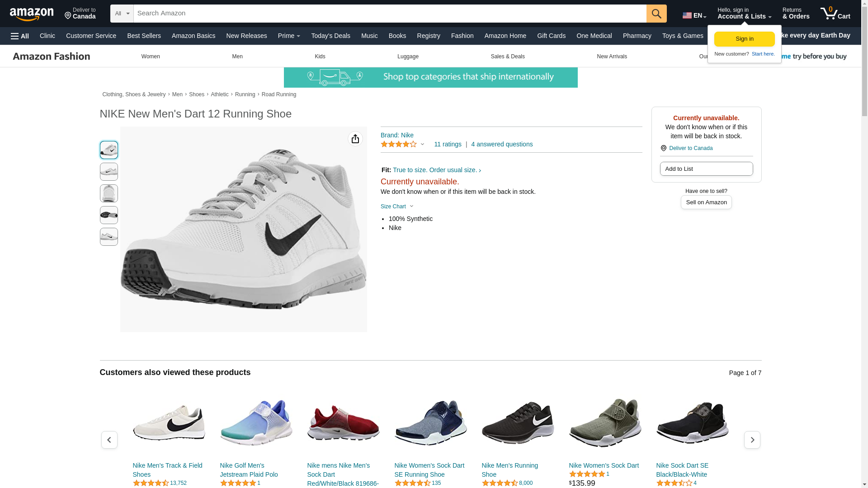Open Customer Service menu item
This screenshot has width=868, height=488.
click(91, 36)
